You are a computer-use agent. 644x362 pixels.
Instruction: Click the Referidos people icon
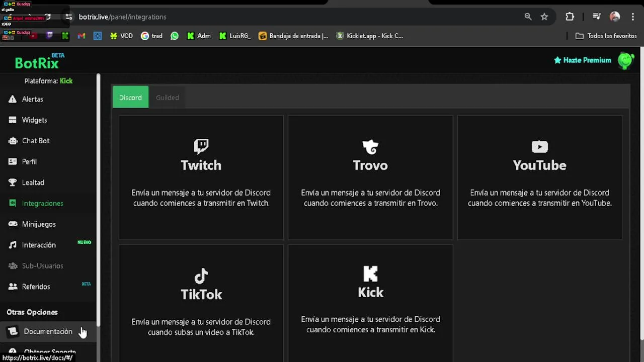coord(13,287)
